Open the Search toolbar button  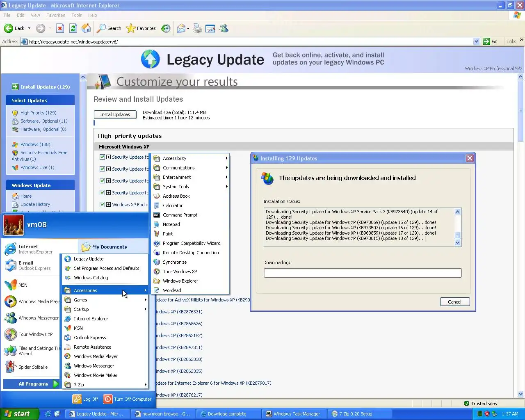click(109, 28)
